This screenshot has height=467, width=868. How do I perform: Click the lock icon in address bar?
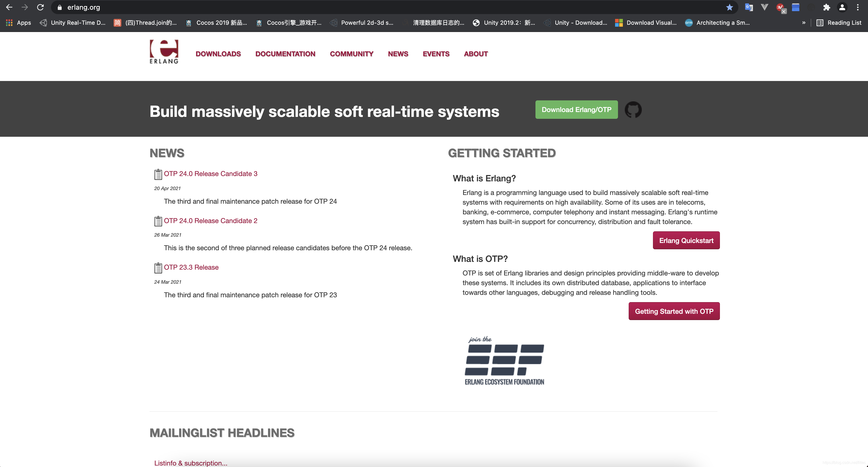click(60, 8)
